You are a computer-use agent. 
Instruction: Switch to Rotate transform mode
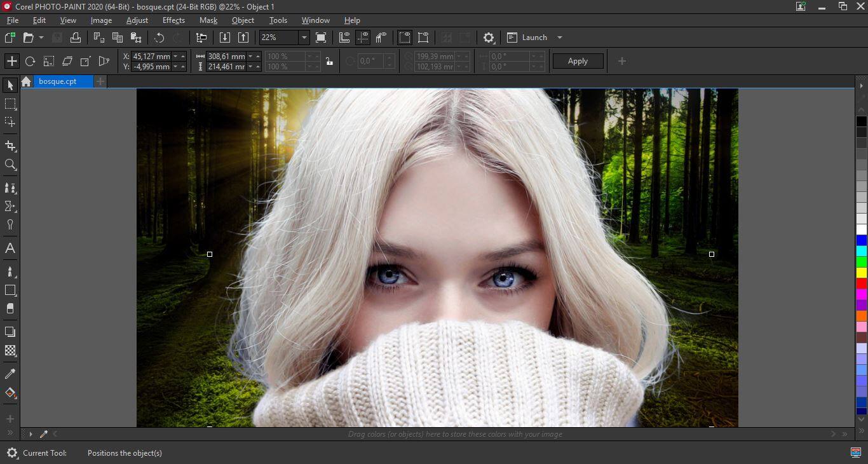[x=30, y=61]
